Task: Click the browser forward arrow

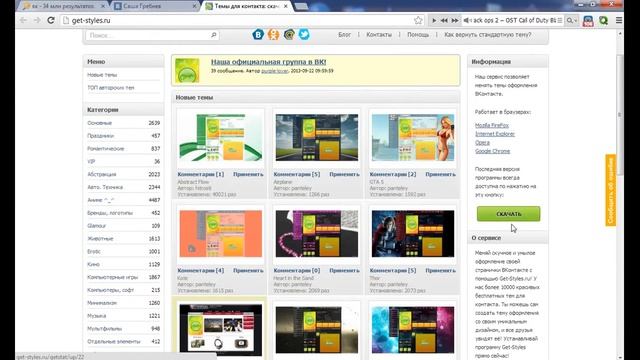Action: click(37, 20)
